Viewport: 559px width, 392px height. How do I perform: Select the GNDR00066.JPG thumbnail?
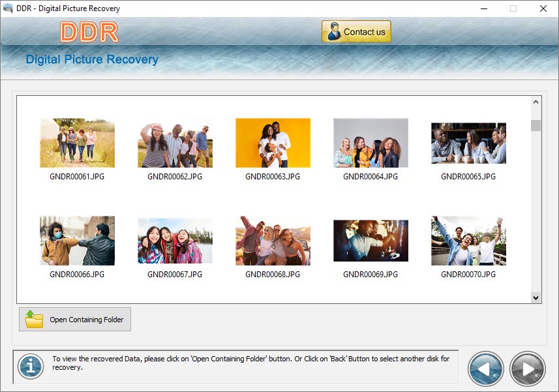[x=77, y=241]
